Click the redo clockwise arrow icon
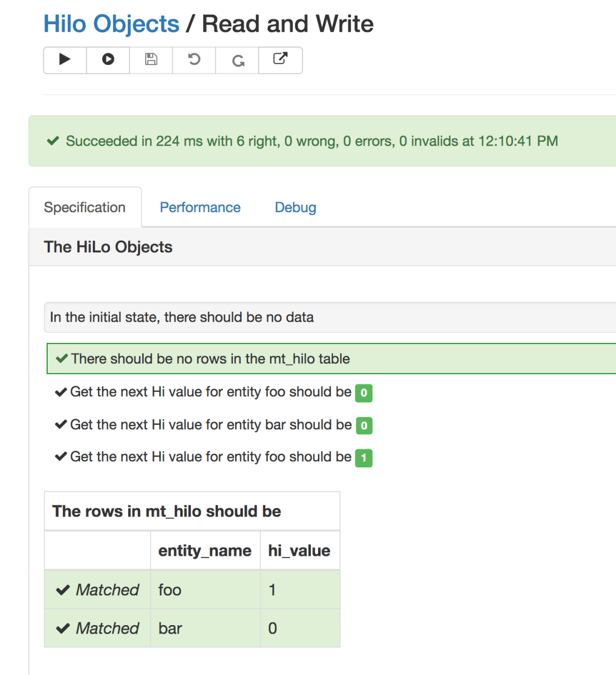 click(237, 60)
